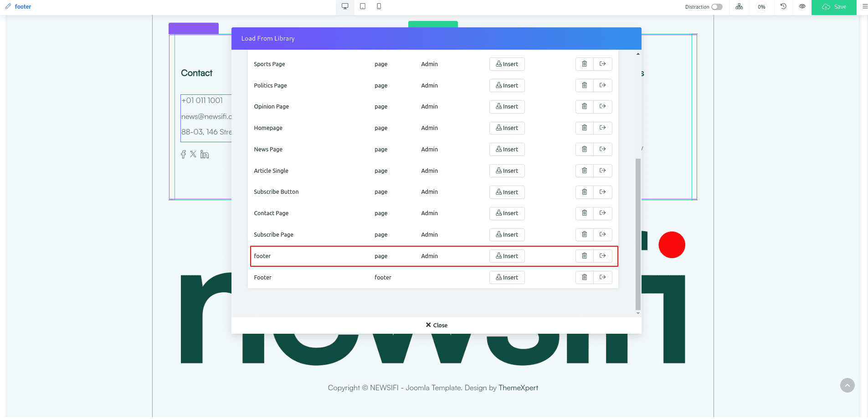Enable the Distraction mode toggle

point(716,7)
